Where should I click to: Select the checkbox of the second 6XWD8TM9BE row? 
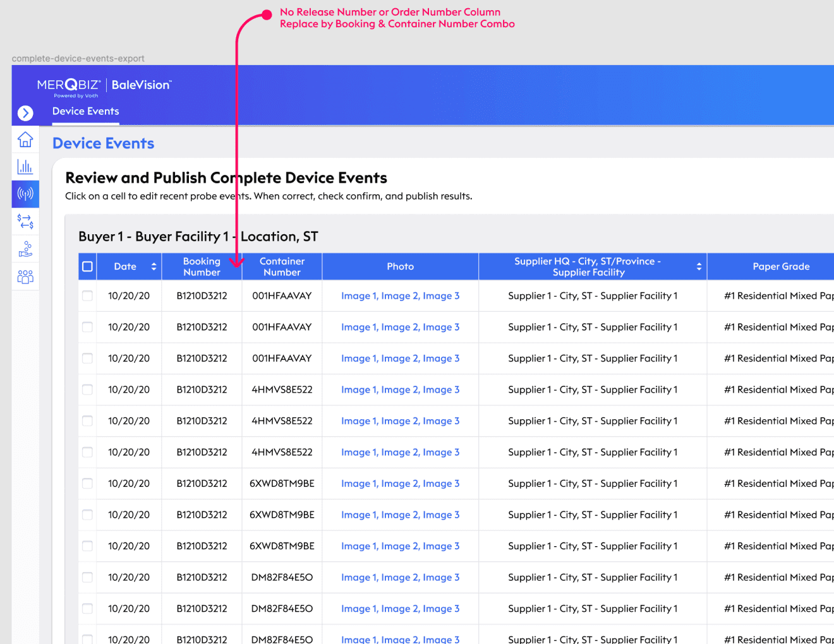click(x=88, y=515)
